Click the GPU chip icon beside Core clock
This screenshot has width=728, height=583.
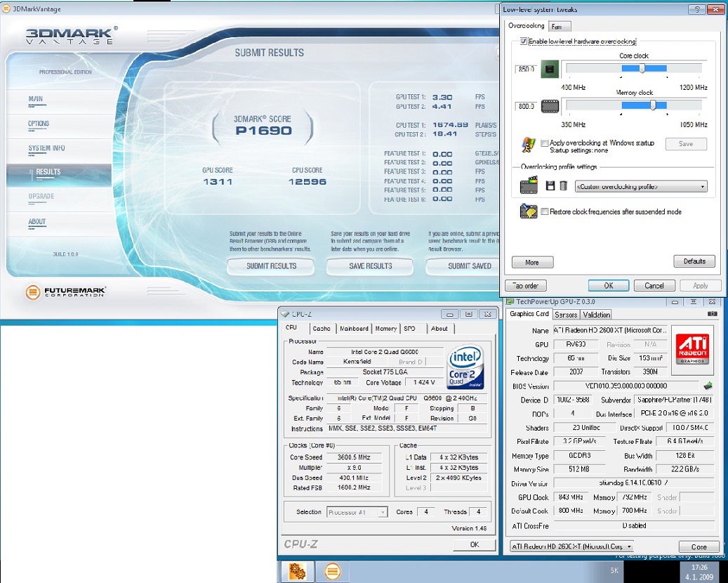(x=550, y=70)
